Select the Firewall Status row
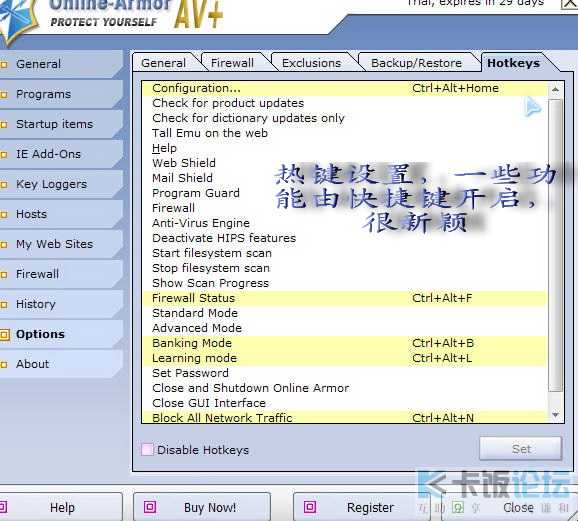Viewport: 578px width, 521px height. [x=345, y=298]
